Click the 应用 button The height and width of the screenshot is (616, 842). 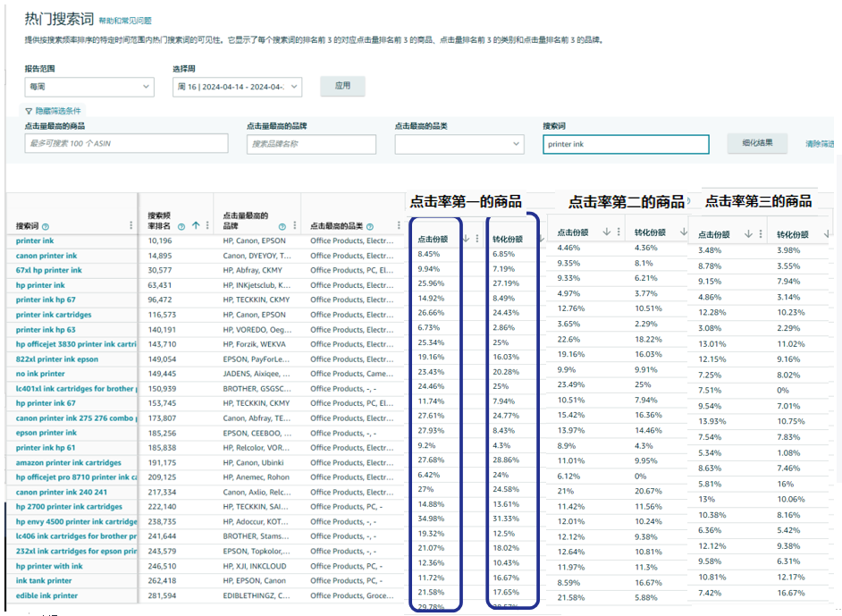pos(342,86)
